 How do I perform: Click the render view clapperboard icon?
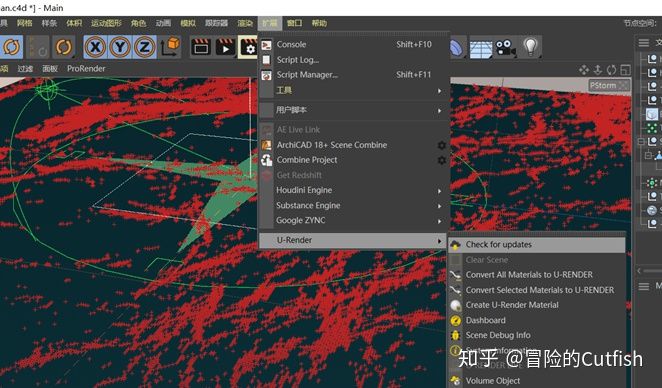201,47
